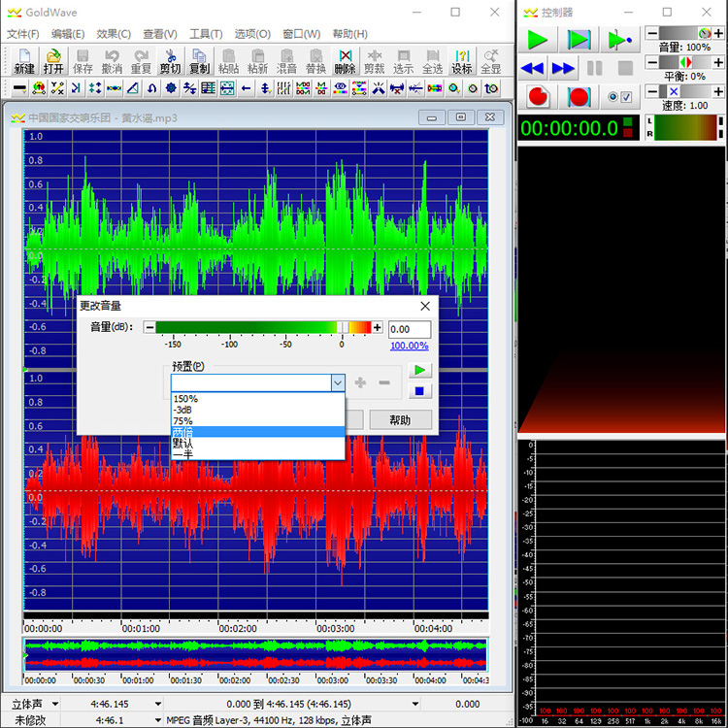Select the 150% preset option
The image size is (728, 728).
click(x=258, y=399)
